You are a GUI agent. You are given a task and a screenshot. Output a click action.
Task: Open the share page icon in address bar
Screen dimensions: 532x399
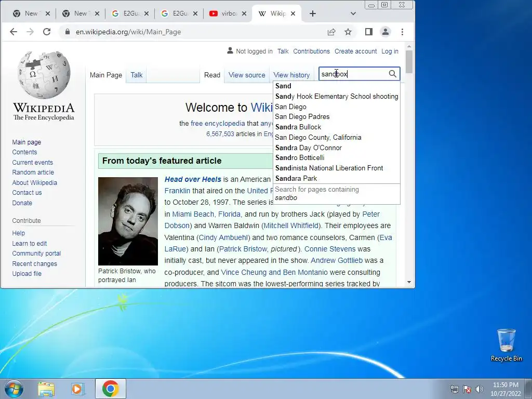(x=331, y=32)
